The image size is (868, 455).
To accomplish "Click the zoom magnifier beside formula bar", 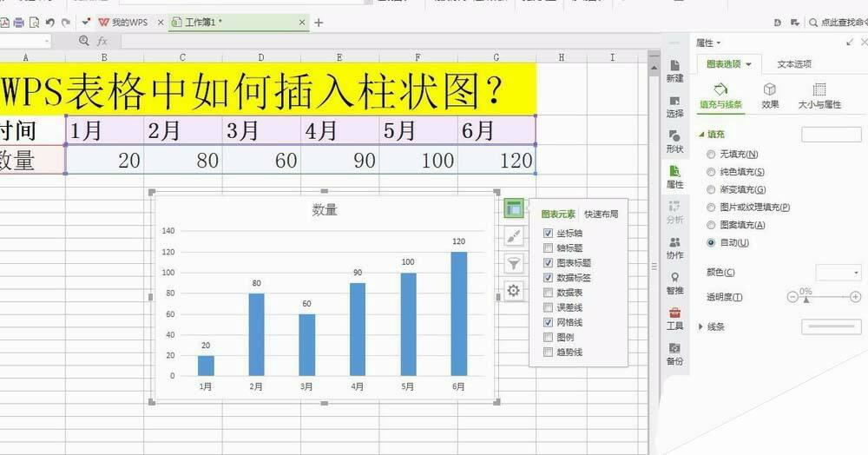I will pos(83,41).
